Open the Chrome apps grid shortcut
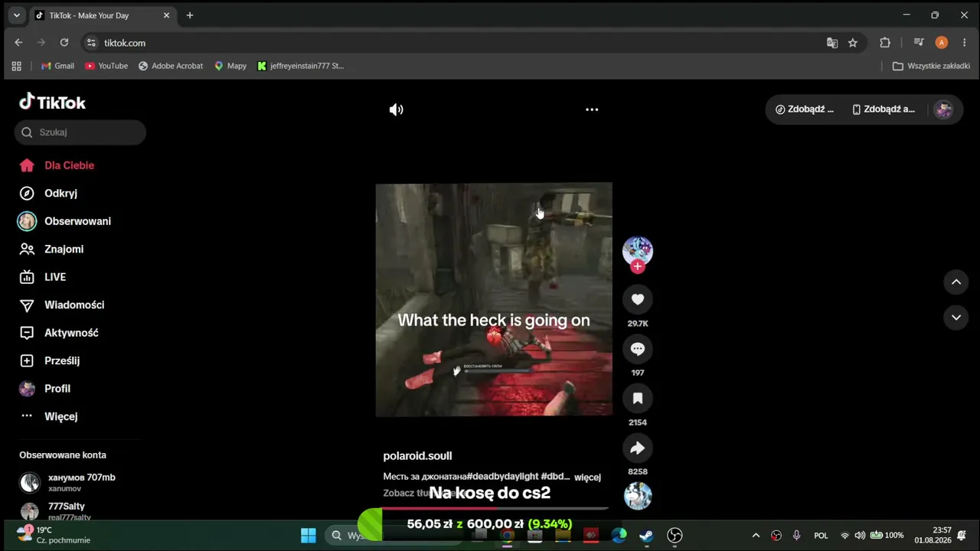This screenshot has width=980, height=551. pyautogui.click(x=17, y=66)
